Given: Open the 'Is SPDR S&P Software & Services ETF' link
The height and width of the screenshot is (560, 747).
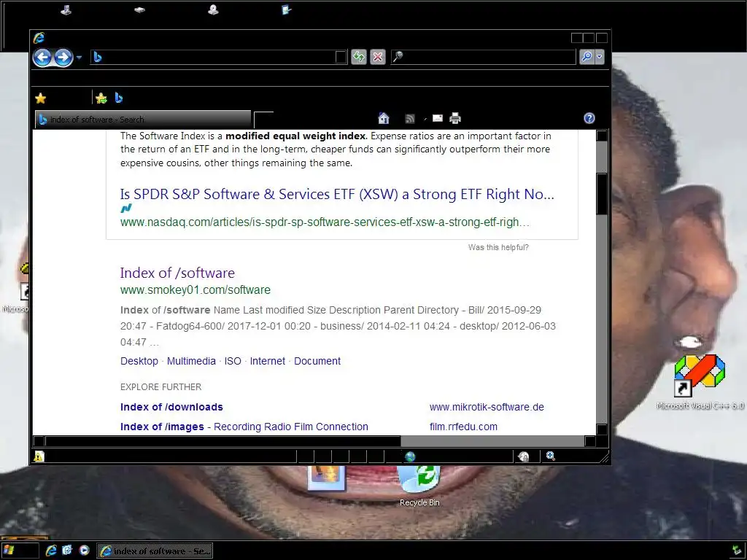Looking at the screenshot, I should point(337,194).
